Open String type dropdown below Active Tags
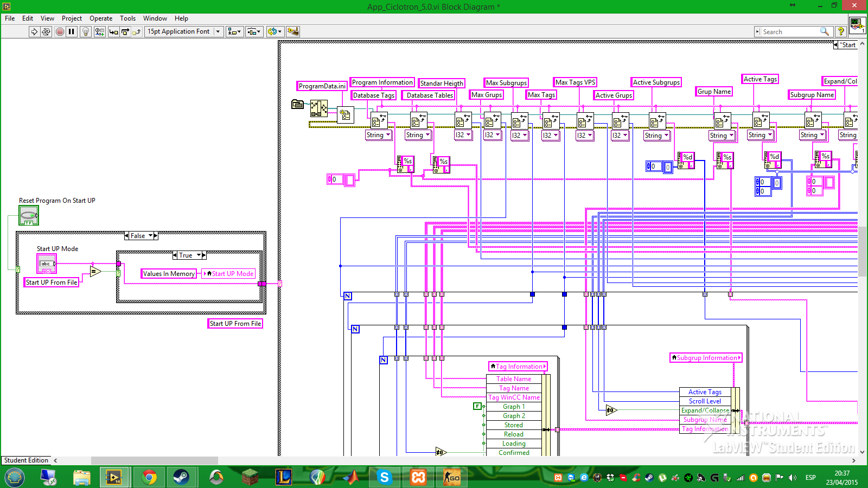Image resolution: width=868 pixels, height=488 pixels. [x=761, y=135]
